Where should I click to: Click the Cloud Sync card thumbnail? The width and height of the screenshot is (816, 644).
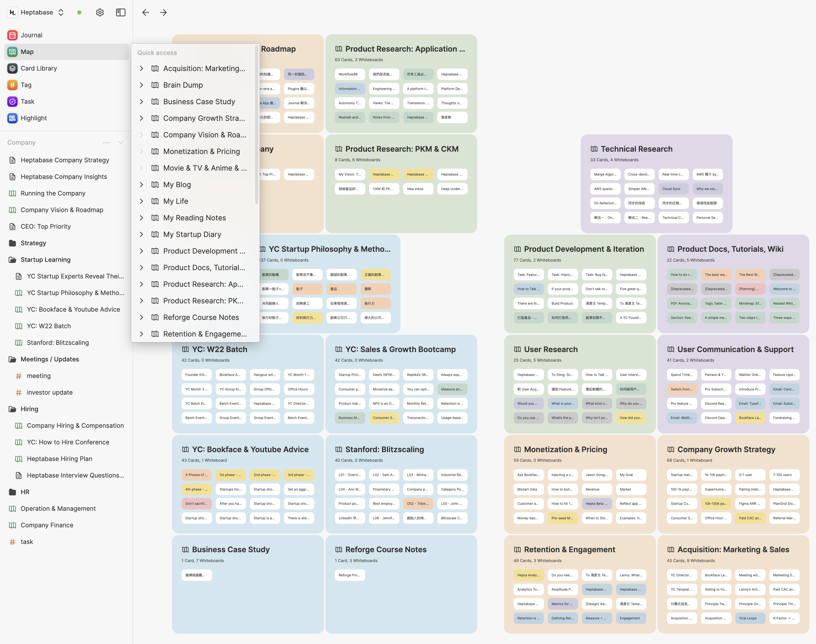pyautogui.click(x=673, y=189)
